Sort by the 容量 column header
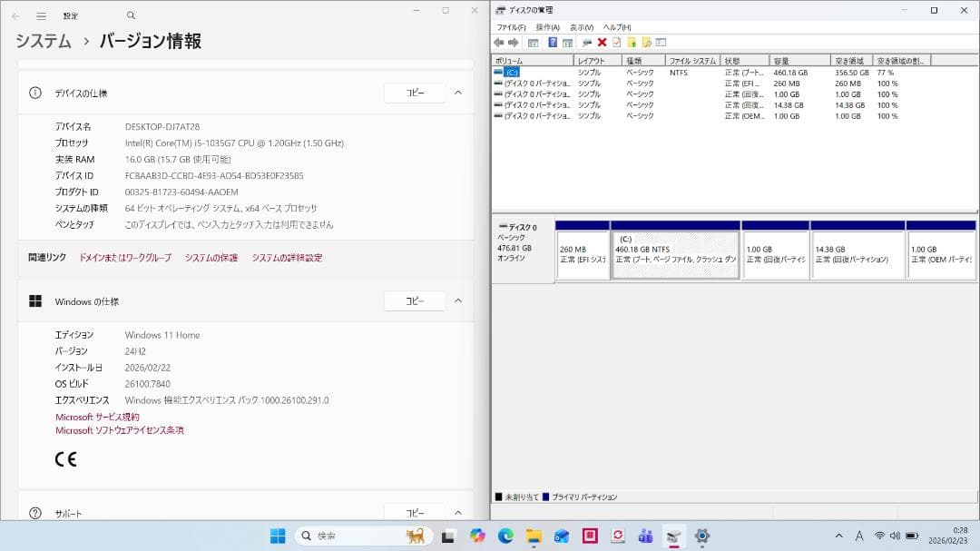980x551 pixels. [x=800, y=61]
